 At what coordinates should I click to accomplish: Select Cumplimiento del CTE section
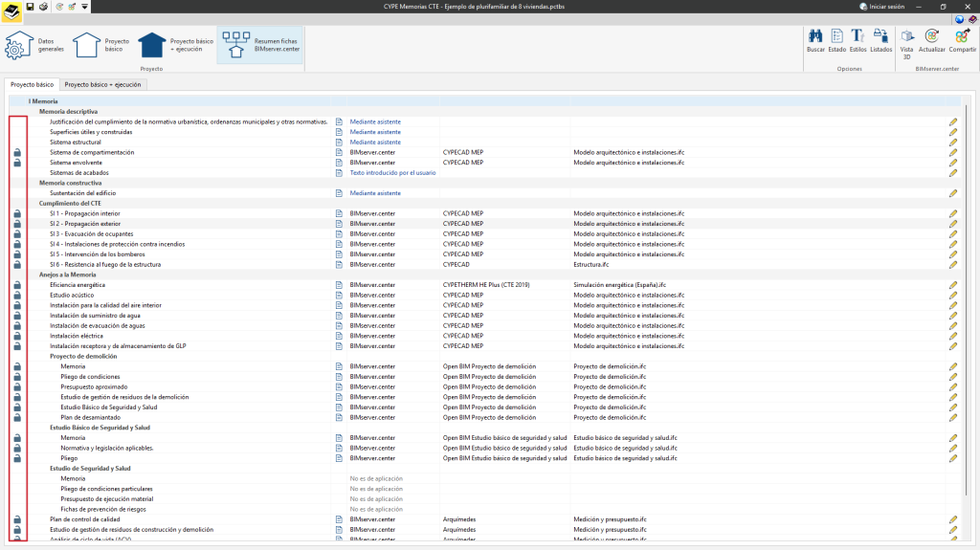[x=70, y=203]
